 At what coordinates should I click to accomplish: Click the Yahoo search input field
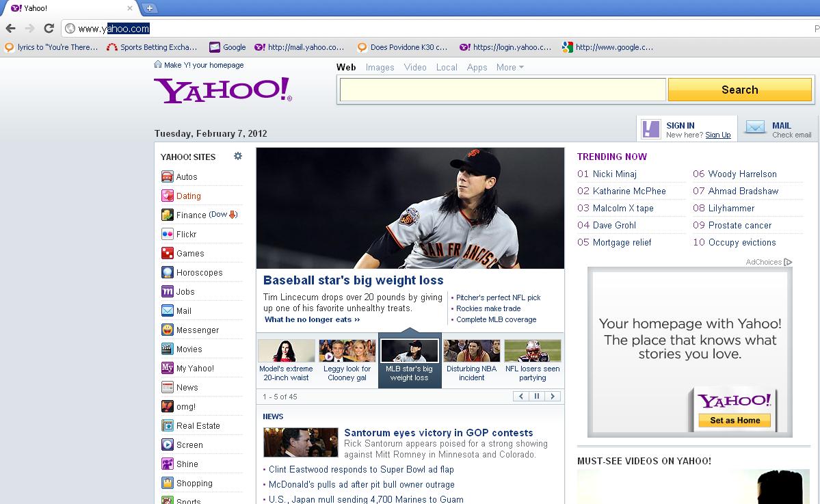click(x=502, y=90)
